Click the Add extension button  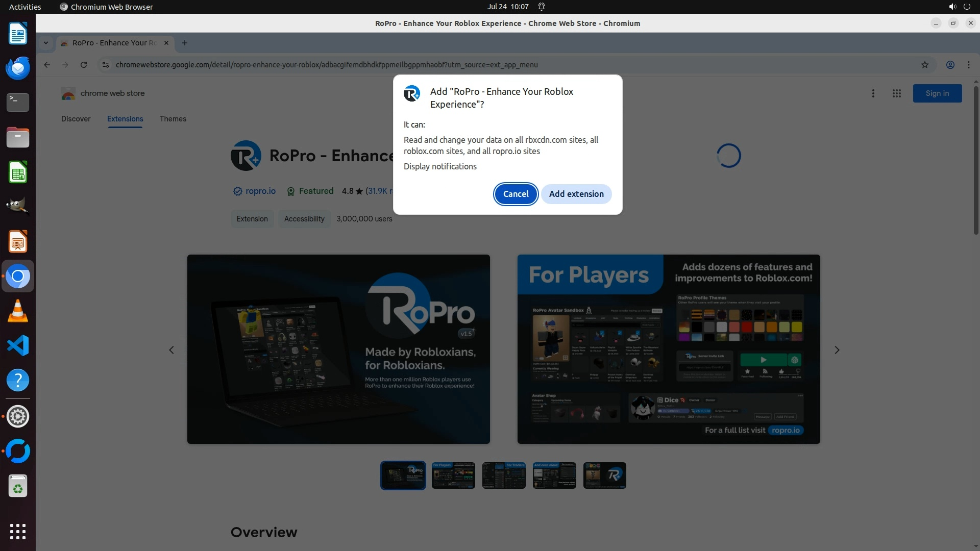[x=576, y=194]
